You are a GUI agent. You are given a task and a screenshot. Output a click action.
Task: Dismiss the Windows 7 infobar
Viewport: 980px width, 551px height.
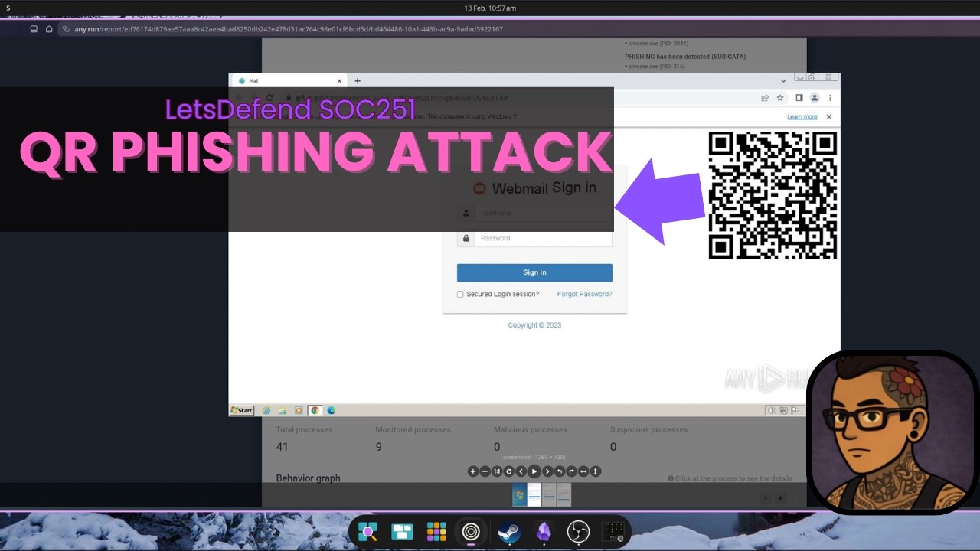828,117
